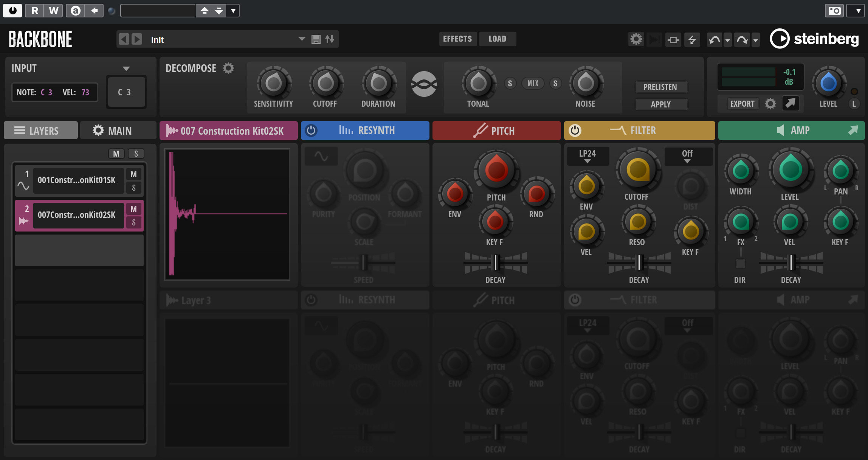Click the camera snapshot icon
Image resolution: width=868 pixels, height=460 pixels.
click(834, 11)
